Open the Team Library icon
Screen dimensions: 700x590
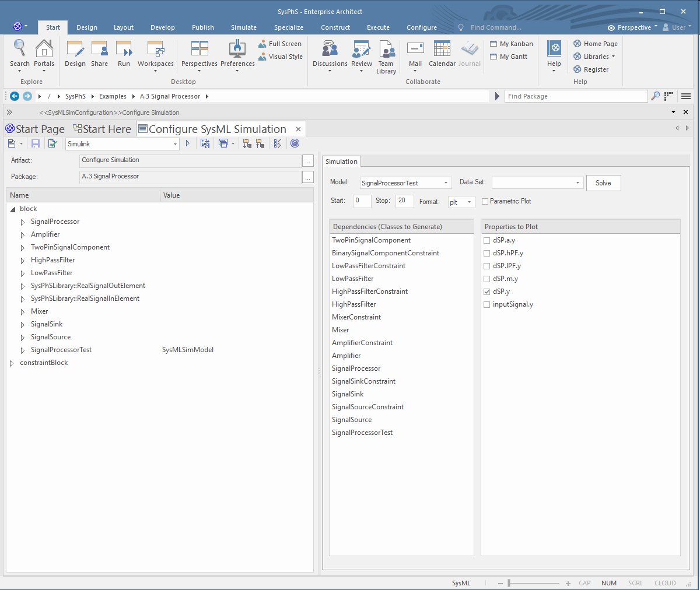(x=386, y=49)
